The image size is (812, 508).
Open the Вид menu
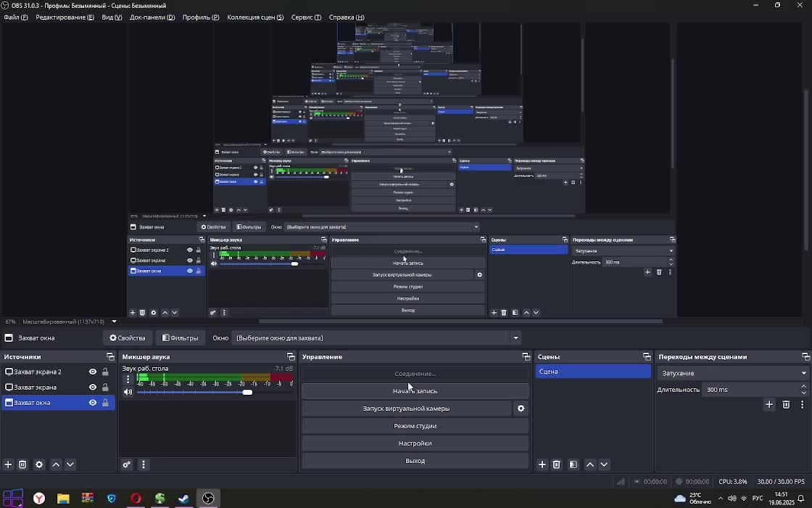point(112,17)
